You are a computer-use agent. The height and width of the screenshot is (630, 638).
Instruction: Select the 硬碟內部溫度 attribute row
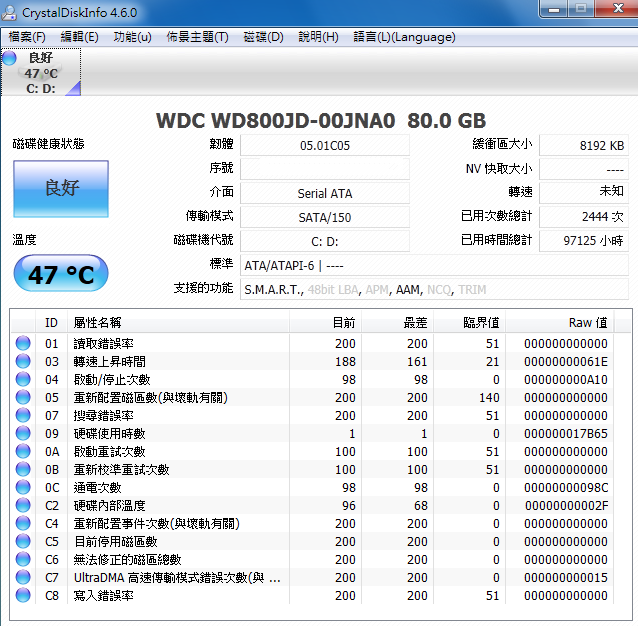tap(312, 505)
